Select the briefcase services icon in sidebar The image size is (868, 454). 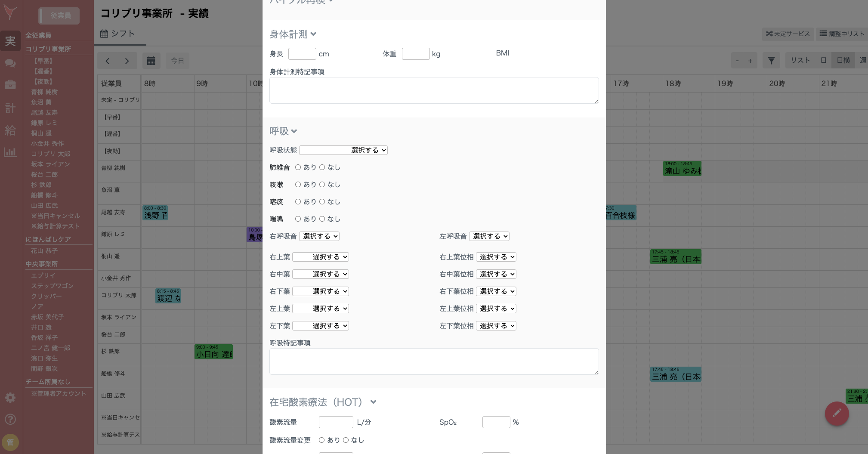(x=10, y=85)
